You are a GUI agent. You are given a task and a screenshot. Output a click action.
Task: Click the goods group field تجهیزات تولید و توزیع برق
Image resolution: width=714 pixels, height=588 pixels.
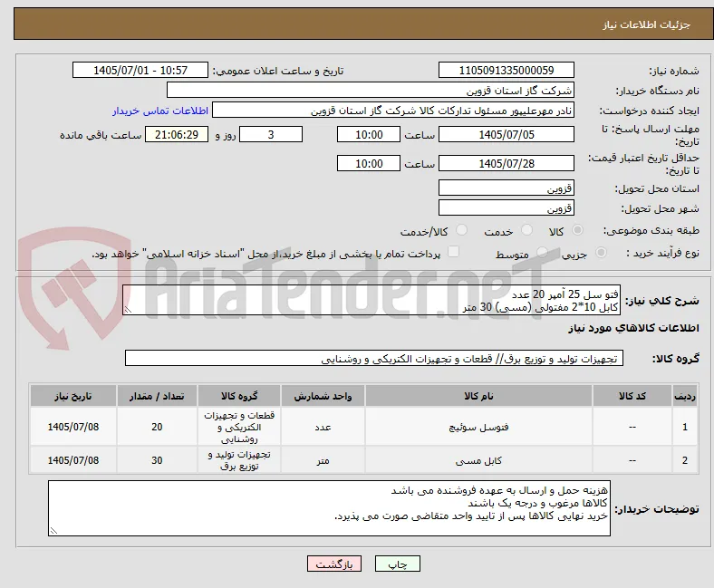click(x=374, y=358)
